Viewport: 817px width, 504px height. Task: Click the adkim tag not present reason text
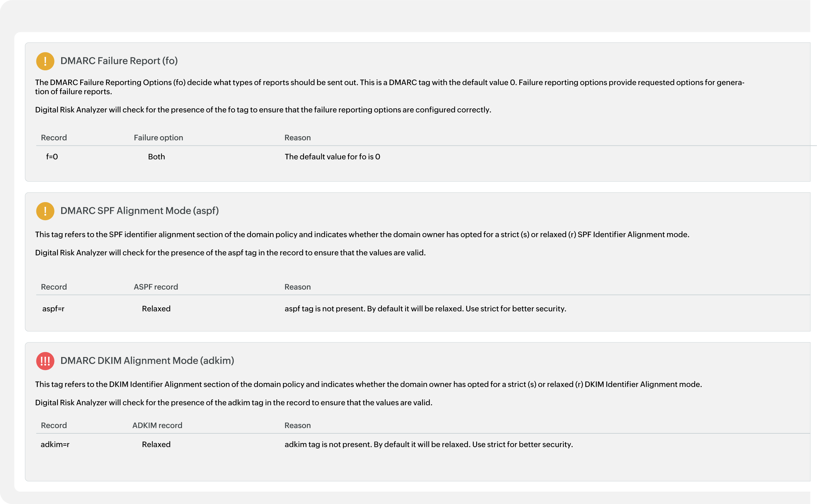coord(429,444)
